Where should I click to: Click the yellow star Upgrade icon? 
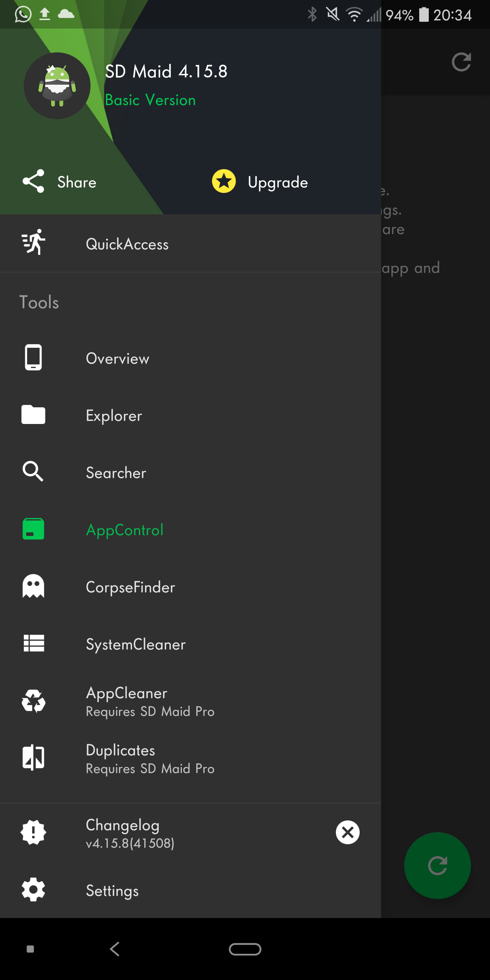tap(224, 181)
